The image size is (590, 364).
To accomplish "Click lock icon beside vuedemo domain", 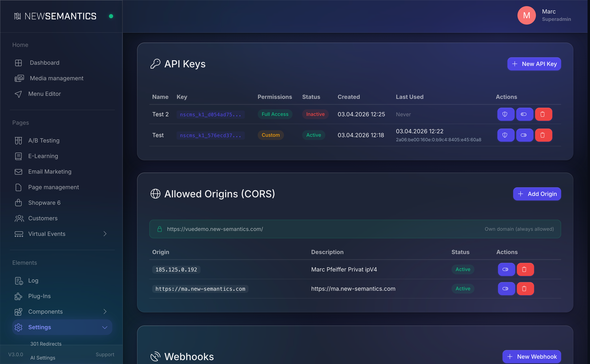I will [159, 229].
